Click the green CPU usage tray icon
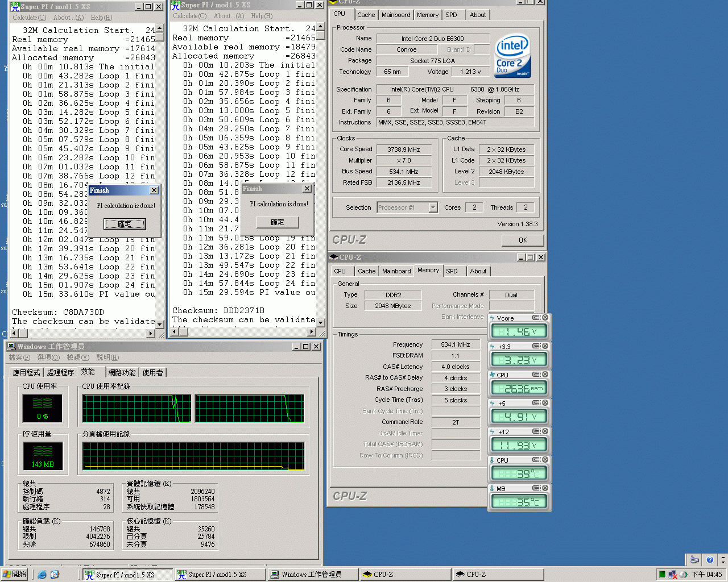Image resolution: width=728 pixels, height=582 pixels. coord(662,575)
